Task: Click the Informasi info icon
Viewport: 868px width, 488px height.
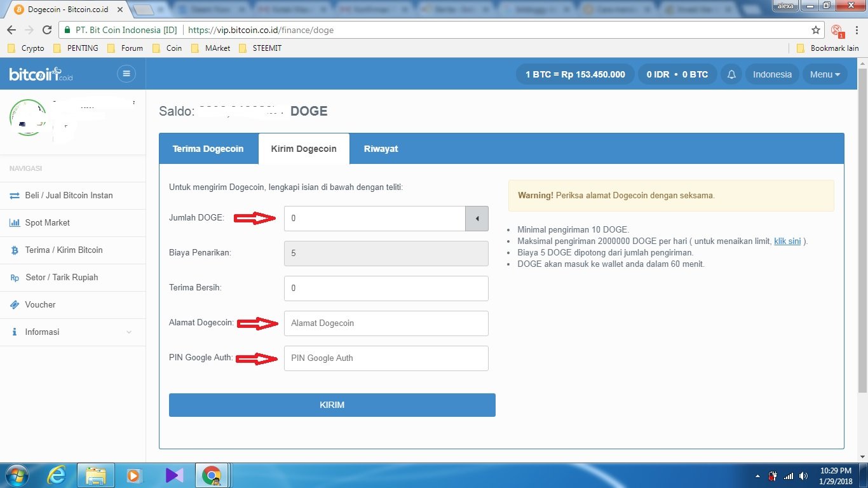Action: pos(15,332)
